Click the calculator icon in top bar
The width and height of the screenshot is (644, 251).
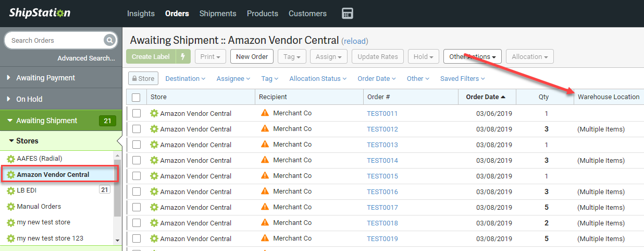348,14
